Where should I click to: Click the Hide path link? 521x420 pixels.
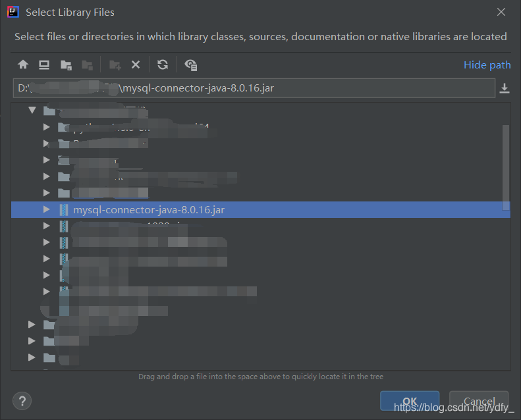point(487,65)
